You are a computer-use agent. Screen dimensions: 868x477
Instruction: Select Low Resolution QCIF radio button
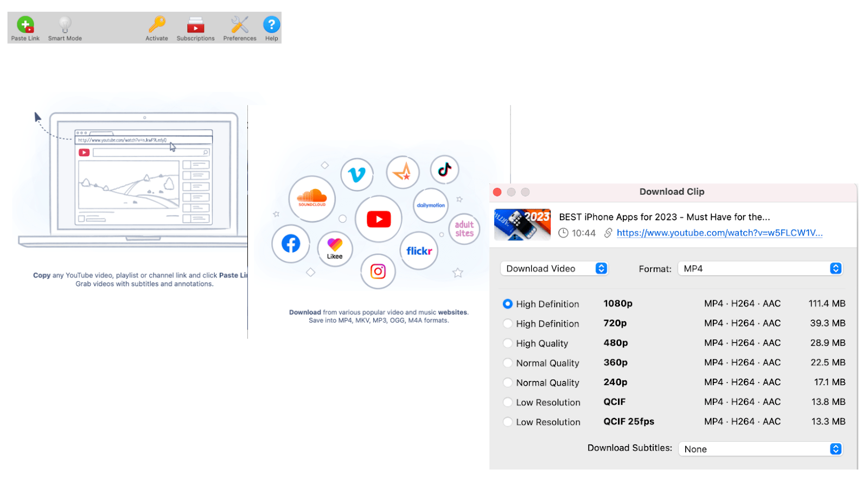[508, 402]
